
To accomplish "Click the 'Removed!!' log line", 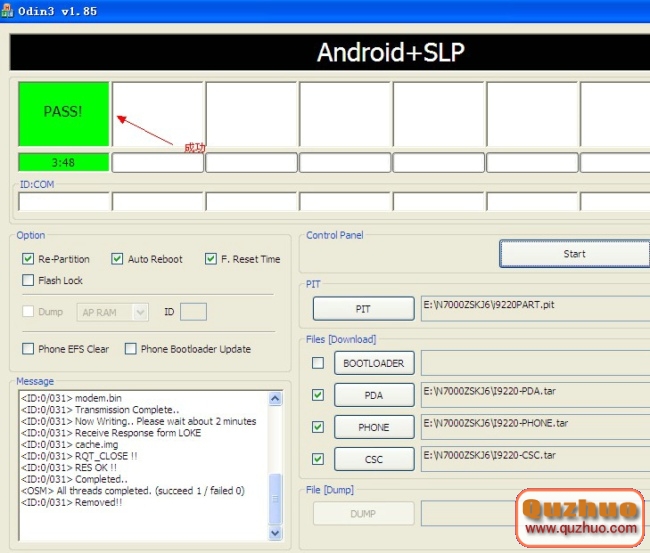I will pos(71,502).
